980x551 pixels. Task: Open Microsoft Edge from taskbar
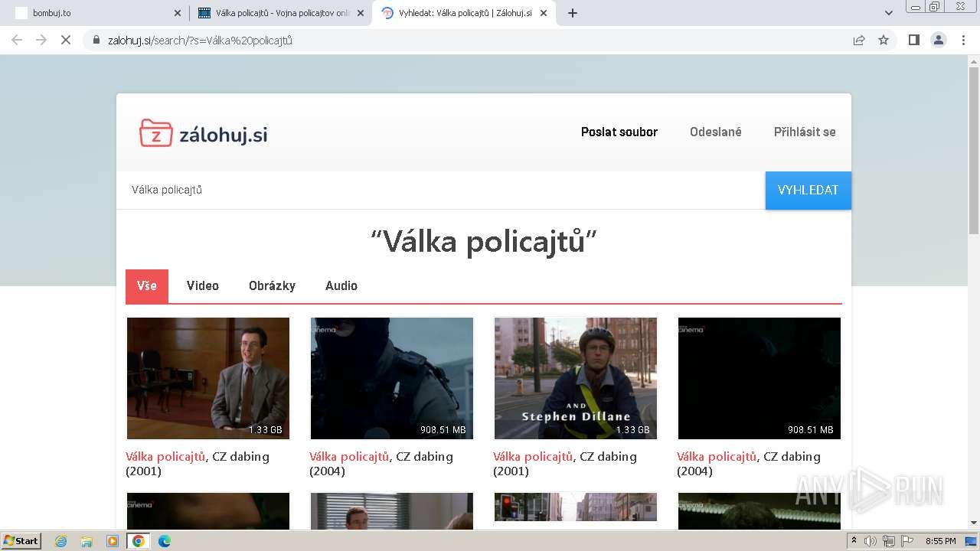point(164,541)
